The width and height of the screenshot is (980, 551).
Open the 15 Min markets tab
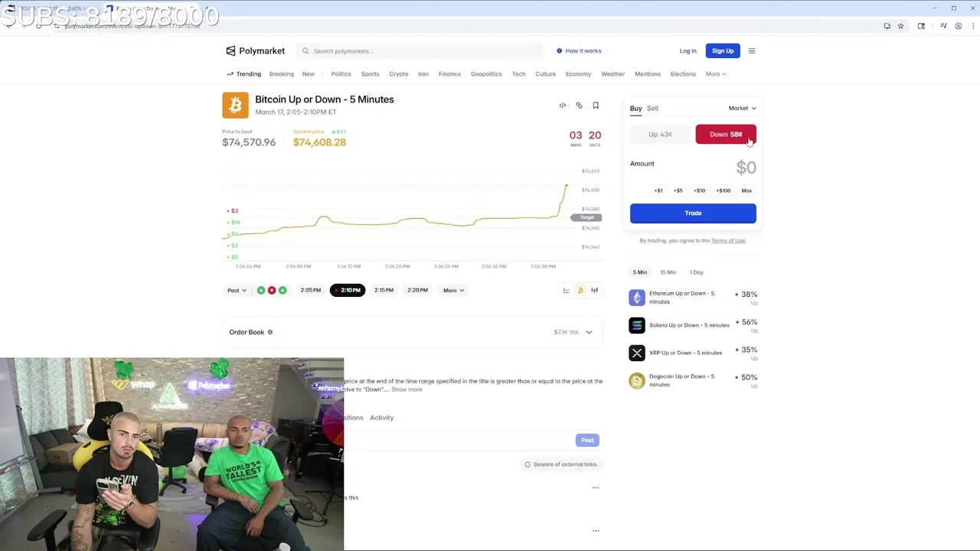pos(668,272)
